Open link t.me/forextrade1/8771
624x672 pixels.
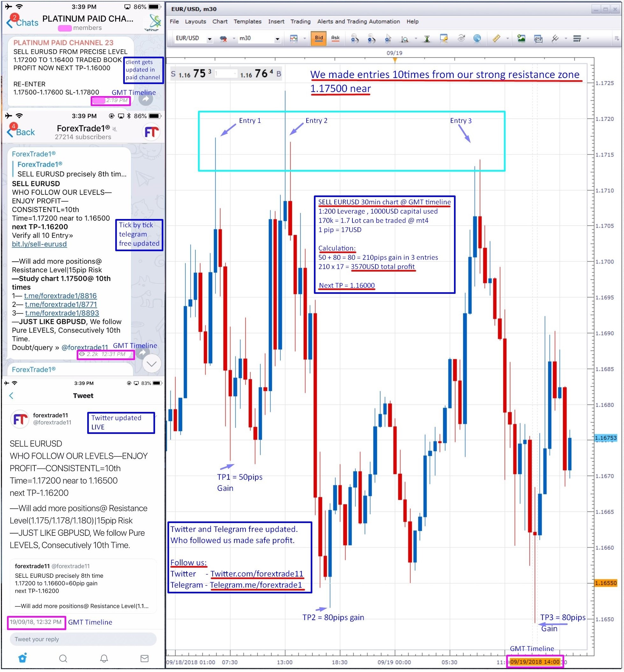(x=61, y=305)
